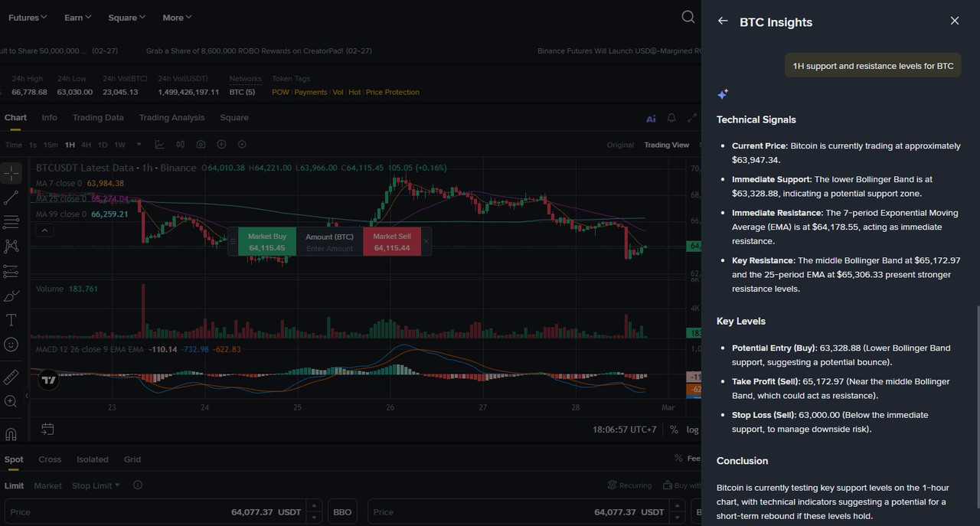Switch to the Info tab

(49, 118)
